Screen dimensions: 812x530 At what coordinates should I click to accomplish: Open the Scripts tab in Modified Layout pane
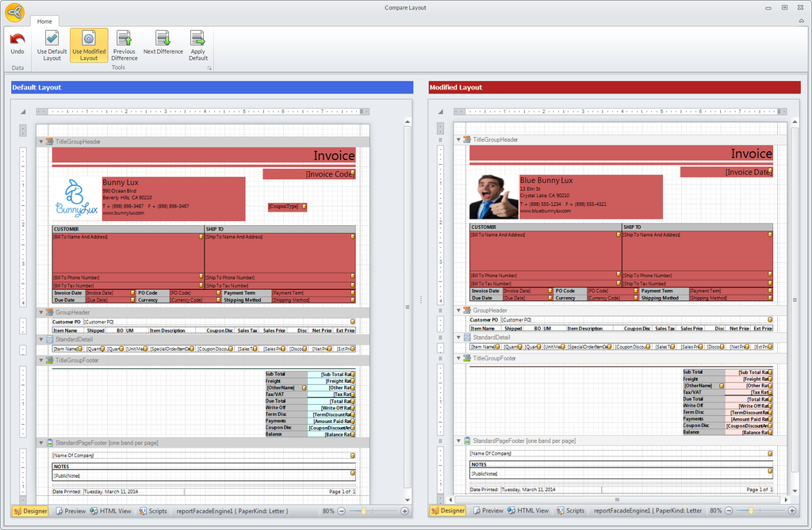tap(570, 511)
